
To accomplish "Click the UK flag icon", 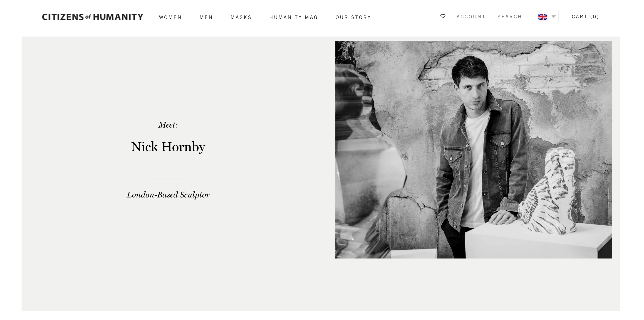I will click(542, 17).
